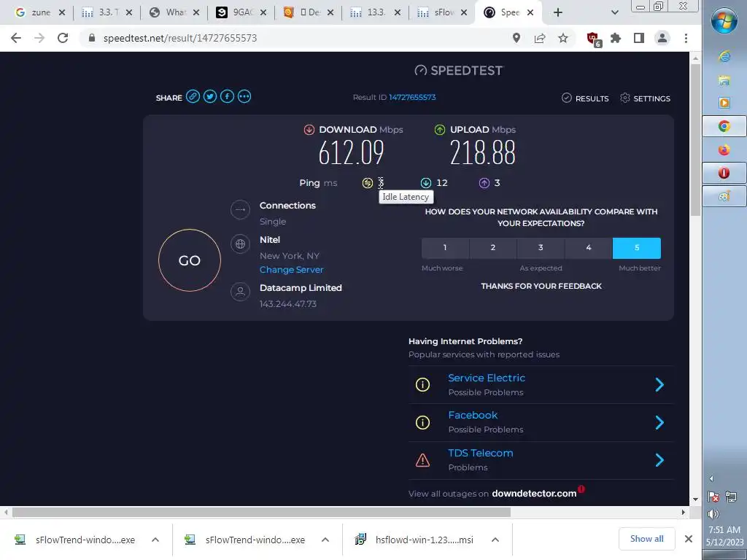Open Opera from the taskbar
Viewport: 747px width, 560px height.
pyautogui.click(x=724, y=173)
